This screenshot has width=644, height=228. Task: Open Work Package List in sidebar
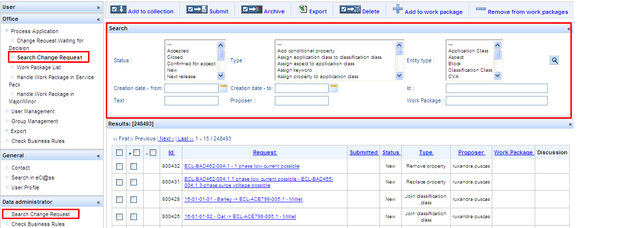coord(39,67)
